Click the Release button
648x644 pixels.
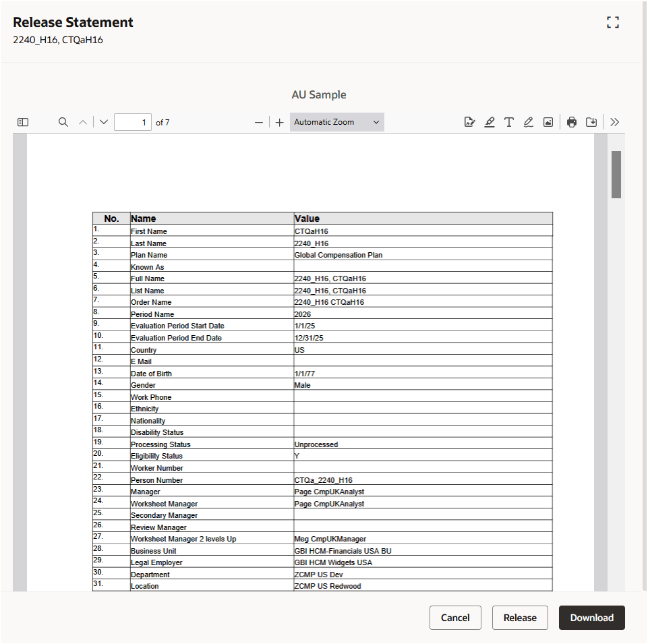pos(519,618)
